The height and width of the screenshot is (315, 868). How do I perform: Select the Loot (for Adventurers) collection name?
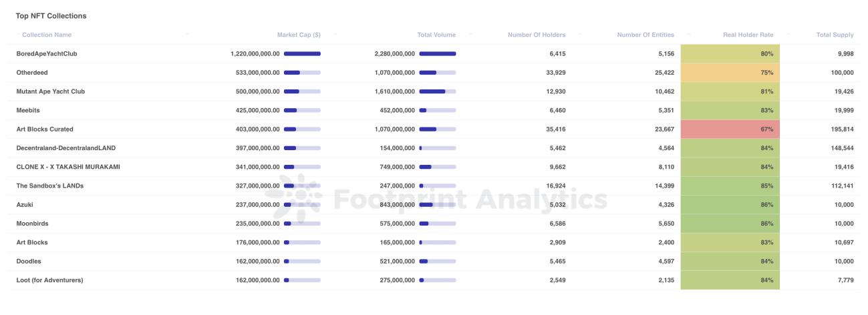[49, 280]
